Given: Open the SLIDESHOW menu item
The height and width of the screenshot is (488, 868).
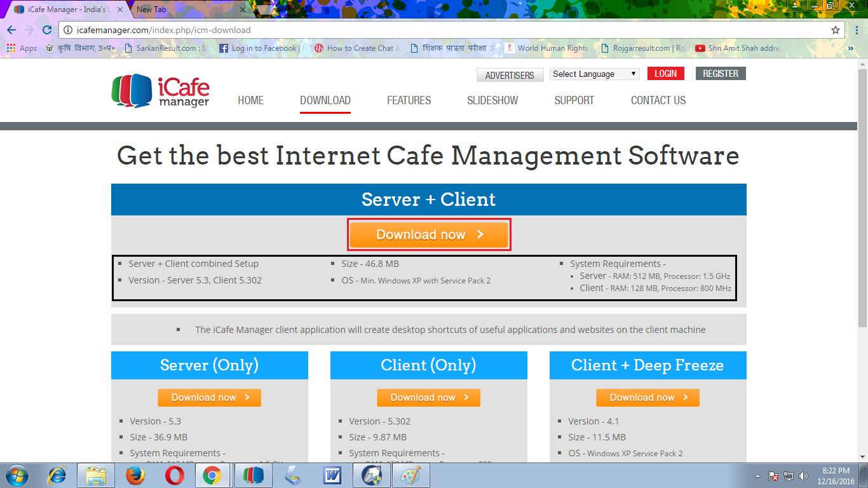Looking at the screenshot, I should coord(492,100).
